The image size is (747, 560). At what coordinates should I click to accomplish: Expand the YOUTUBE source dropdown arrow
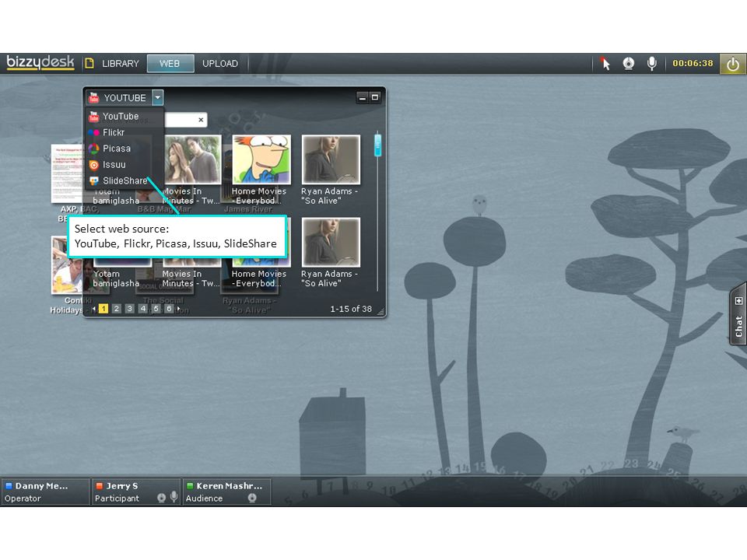[158, 98]
